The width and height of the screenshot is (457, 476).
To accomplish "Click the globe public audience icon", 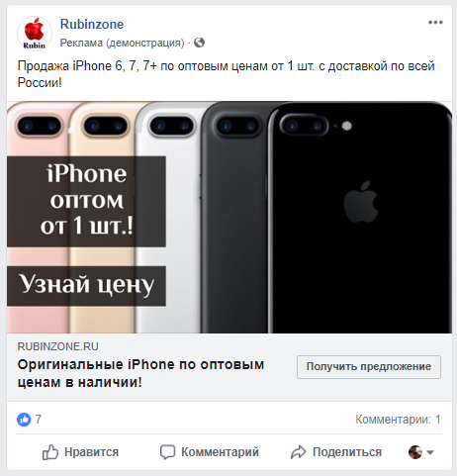I will 199,43.
